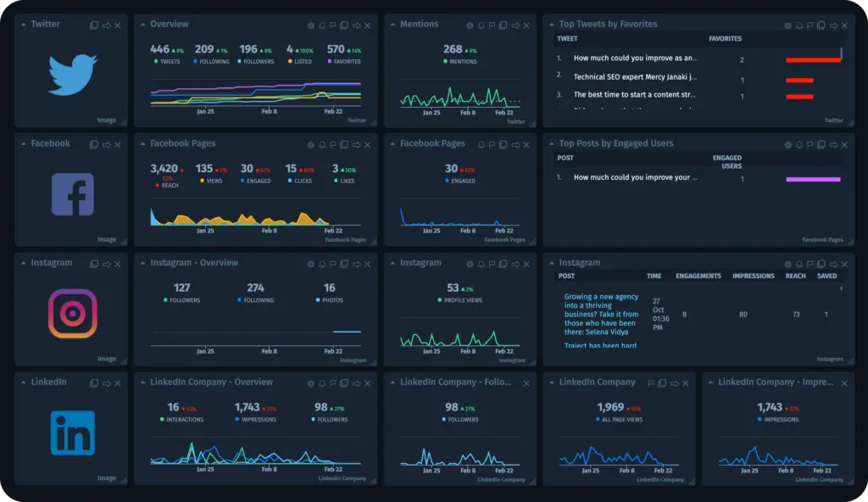Click copy icon on LinkedIn Company page views widget
The width and height of the screenshot is (868, 502).
pos(662,383)
